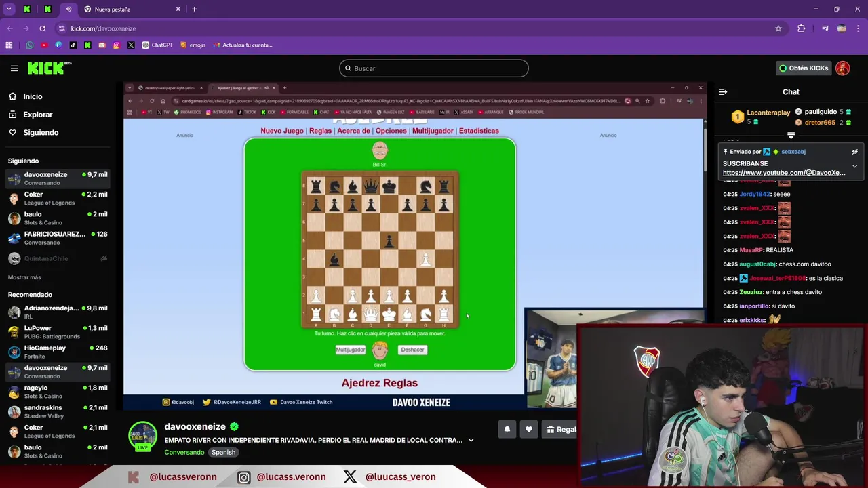868x488 pixels.
Task: Open the emojis bookmark
Action: click(x=193, y=45)
